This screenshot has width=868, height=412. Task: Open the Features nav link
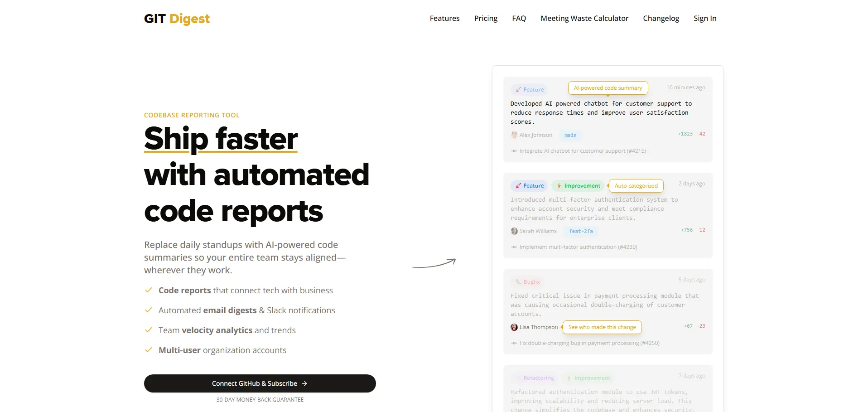[444, 19]
